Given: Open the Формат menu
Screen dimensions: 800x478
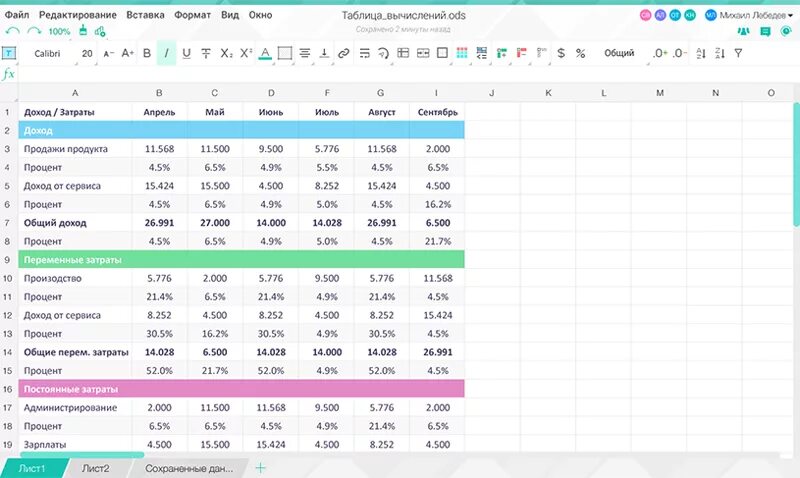Looking at the screenshot, I should pyautogui.click(x=192, y=15).
